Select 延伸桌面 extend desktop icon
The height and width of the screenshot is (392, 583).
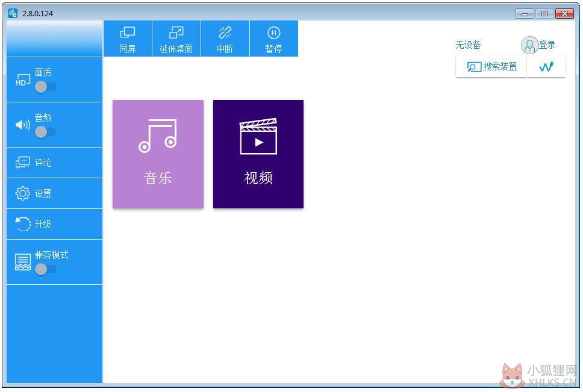click(x=176, y=33)
